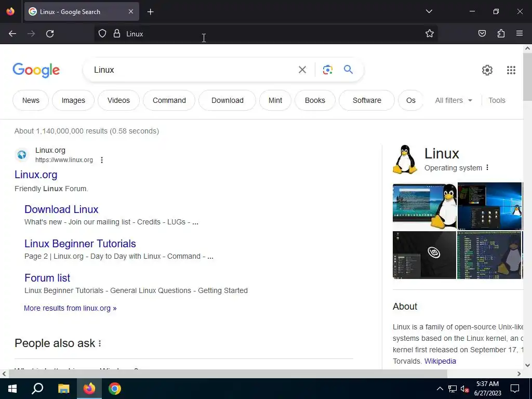Filter results by News
532x399 pixels.
pyautogui.click(x=31, y=100)
